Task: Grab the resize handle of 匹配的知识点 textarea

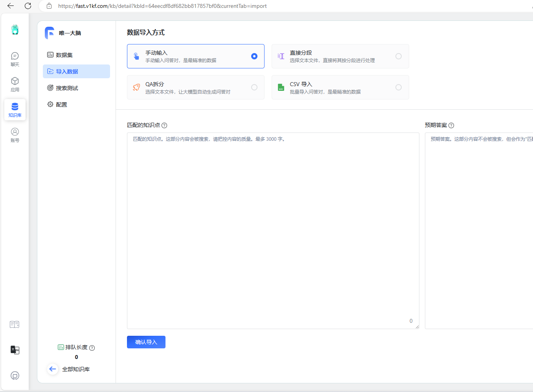Action: 417,327
